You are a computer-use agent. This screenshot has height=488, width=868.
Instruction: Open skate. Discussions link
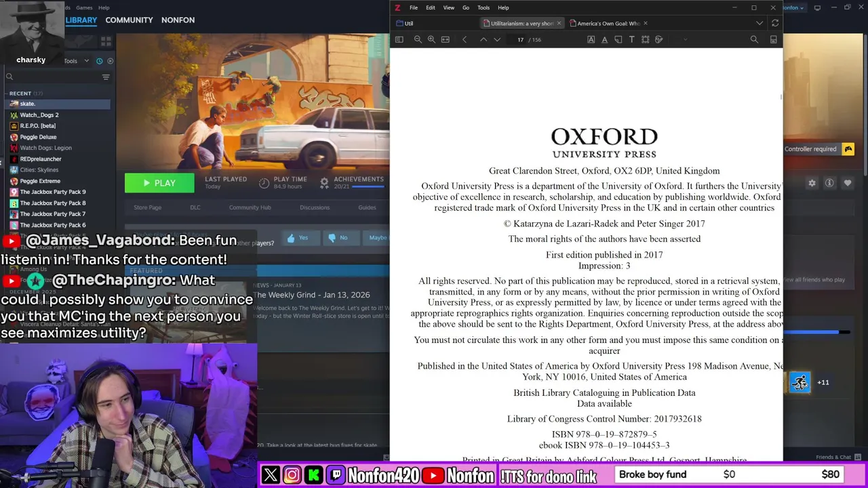(x=315, y=207)
